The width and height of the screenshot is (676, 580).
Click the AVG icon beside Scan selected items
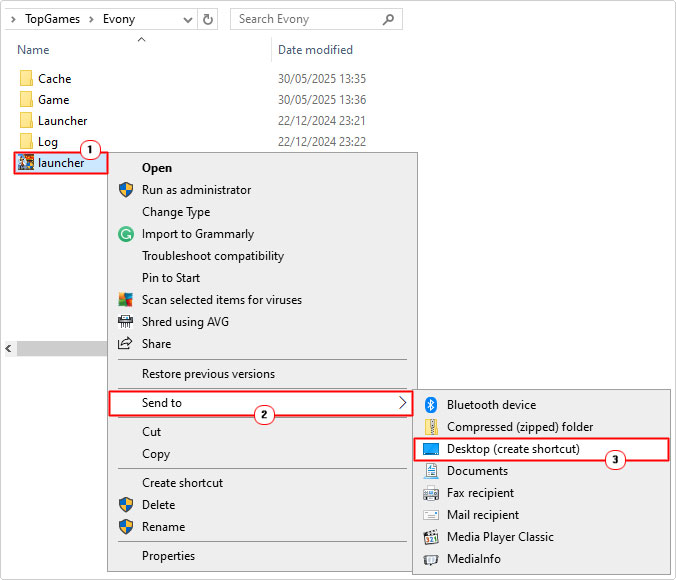point(126,300)
